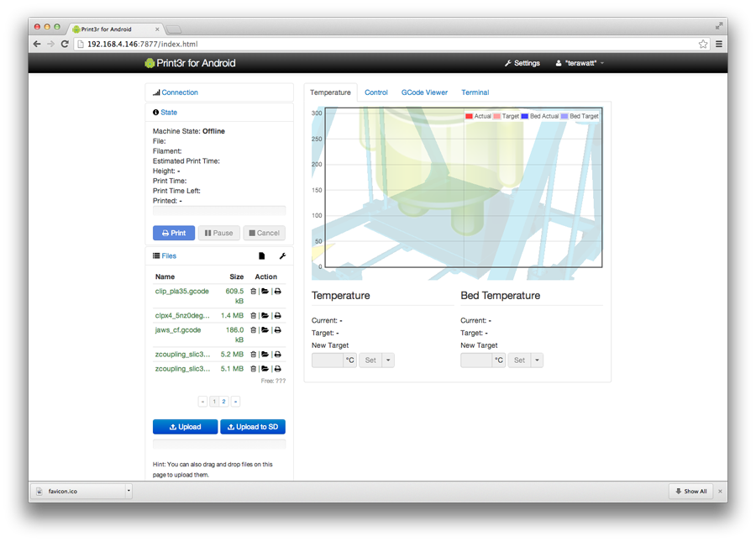The image size is (756, 542).
Task: Click next page arrow in file pagination
Action: (235, 401)
